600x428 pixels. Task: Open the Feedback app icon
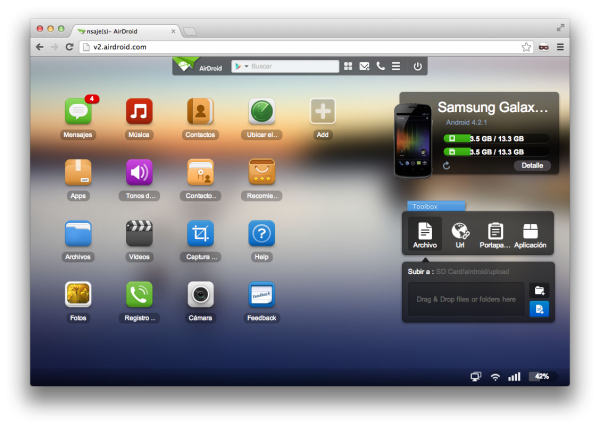point(262,295)
